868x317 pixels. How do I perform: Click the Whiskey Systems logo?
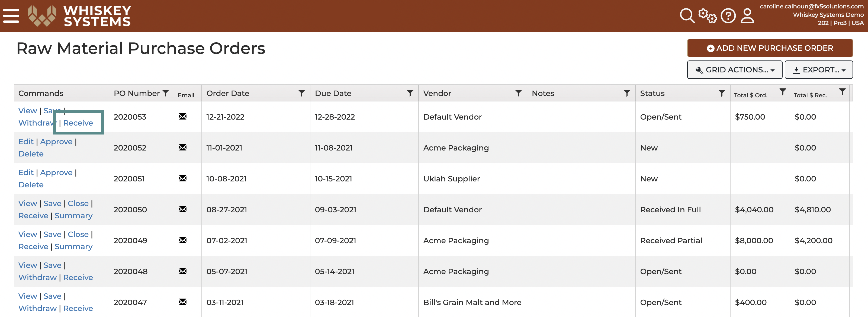(79, 16)
